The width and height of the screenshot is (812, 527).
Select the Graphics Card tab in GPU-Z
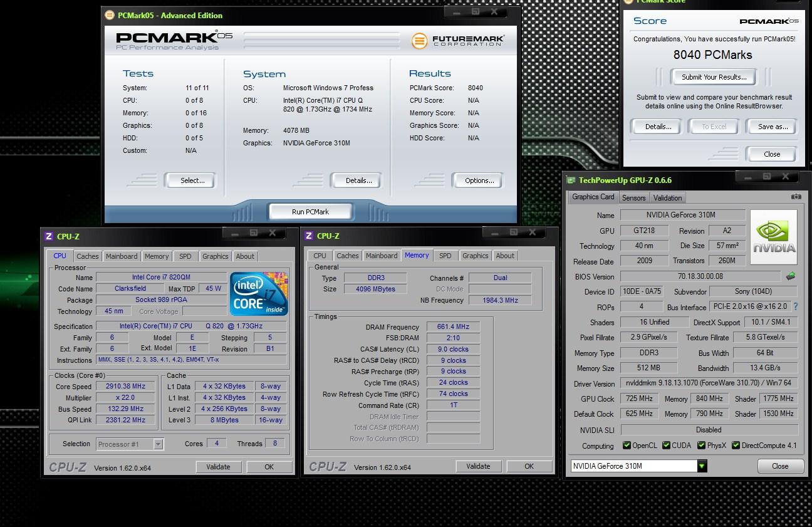click(593, 196)
